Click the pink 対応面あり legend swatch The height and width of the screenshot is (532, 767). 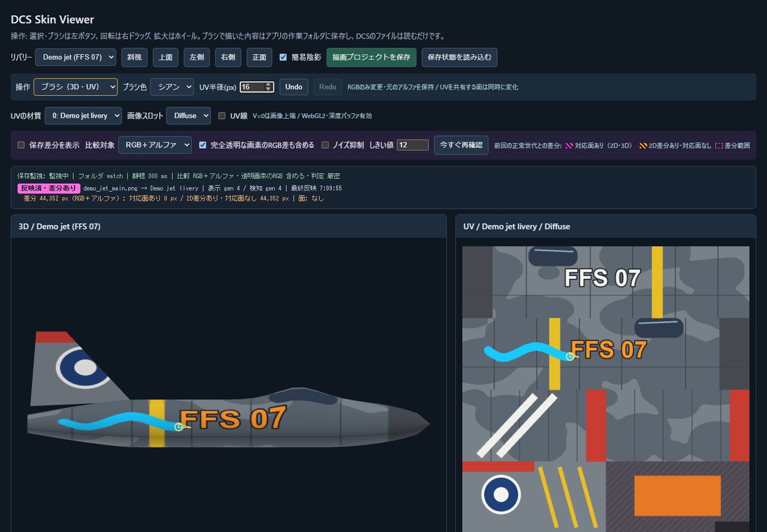(x=569, y=146)
